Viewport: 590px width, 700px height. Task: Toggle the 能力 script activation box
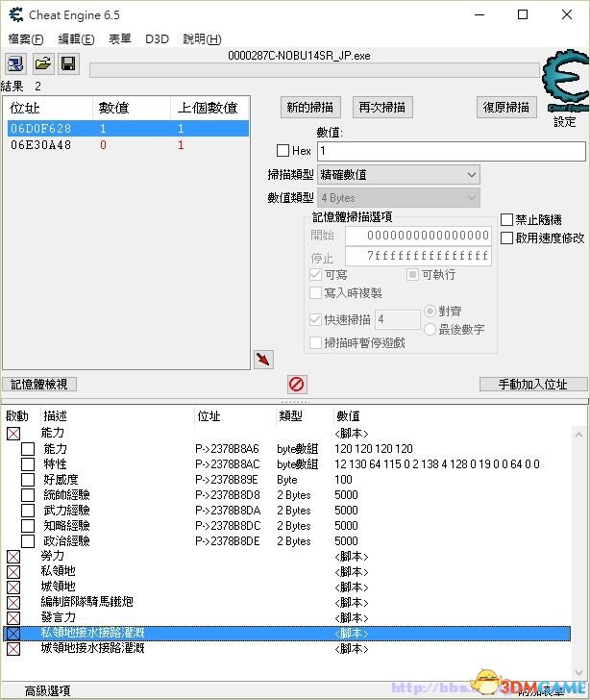coord(13,434)
